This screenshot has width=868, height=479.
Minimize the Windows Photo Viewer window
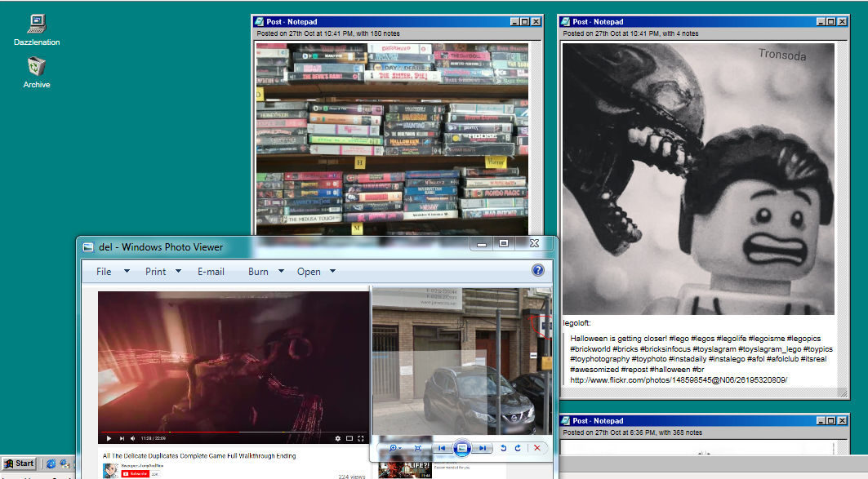[x=482, y=243]
